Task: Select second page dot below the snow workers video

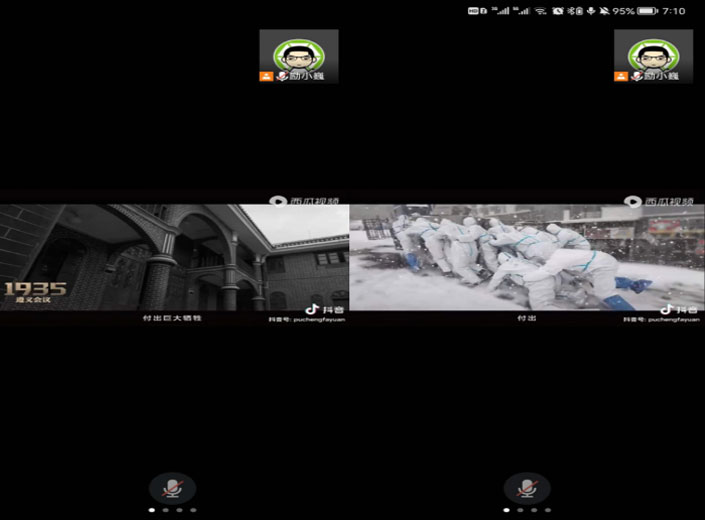Action: point(520,510)
